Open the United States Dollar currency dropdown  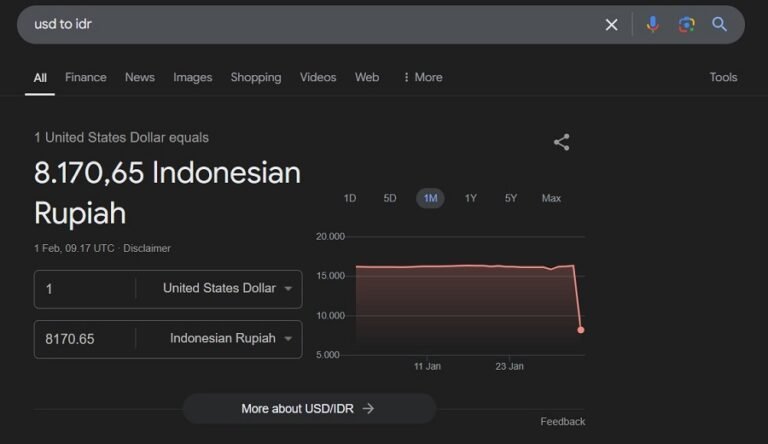pos(227,288)
